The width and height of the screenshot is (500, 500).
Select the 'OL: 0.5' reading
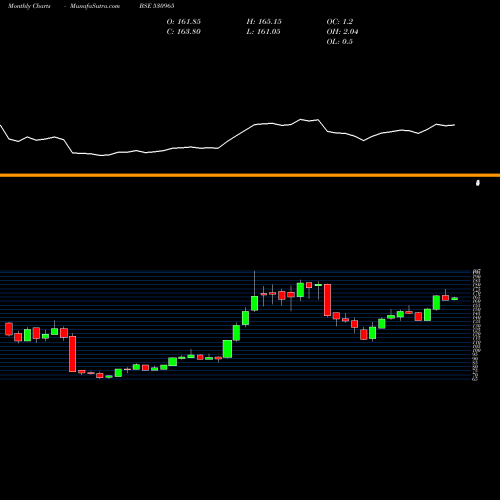pyautogui.click(x=340, y=42)
